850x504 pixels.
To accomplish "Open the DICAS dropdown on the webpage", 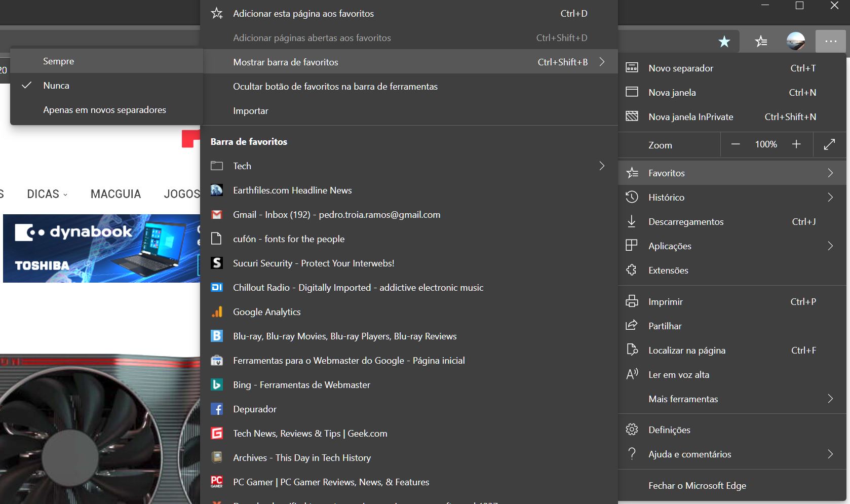I will click(47, 193).
